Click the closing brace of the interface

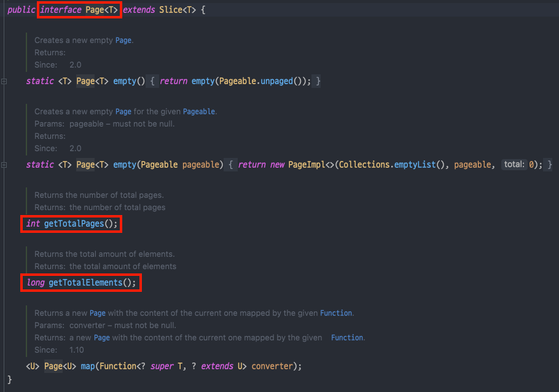tap(10, 380)
